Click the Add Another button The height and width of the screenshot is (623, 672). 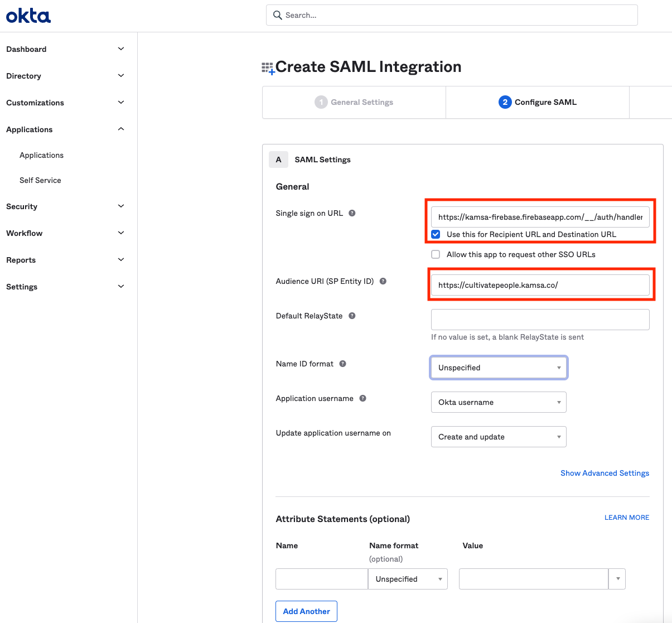coord(306,611)
